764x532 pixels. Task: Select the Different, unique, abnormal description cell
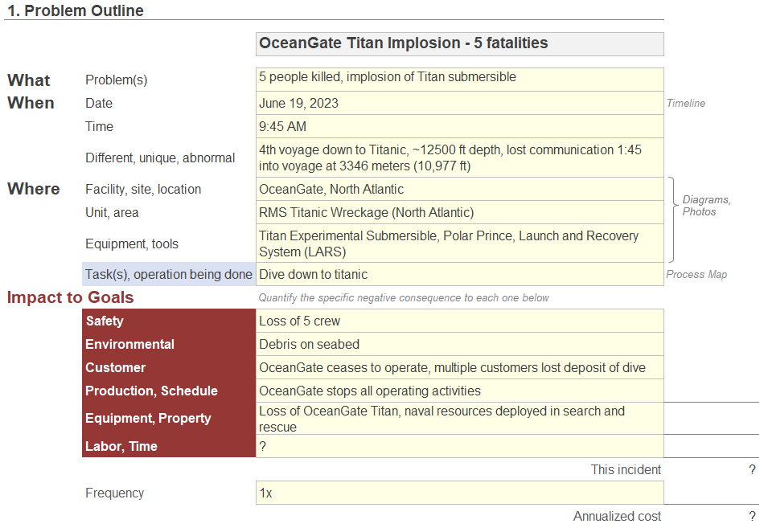point(459,158)
